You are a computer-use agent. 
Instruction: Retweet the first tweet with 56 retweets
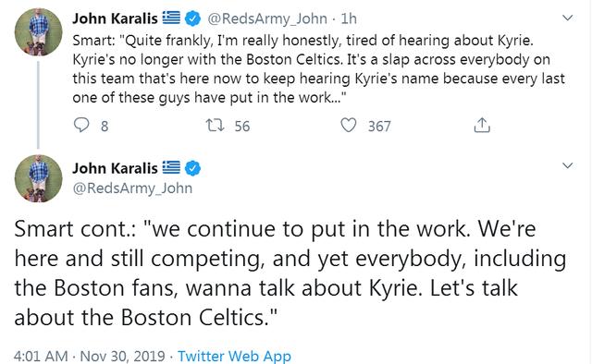[215, 126]
